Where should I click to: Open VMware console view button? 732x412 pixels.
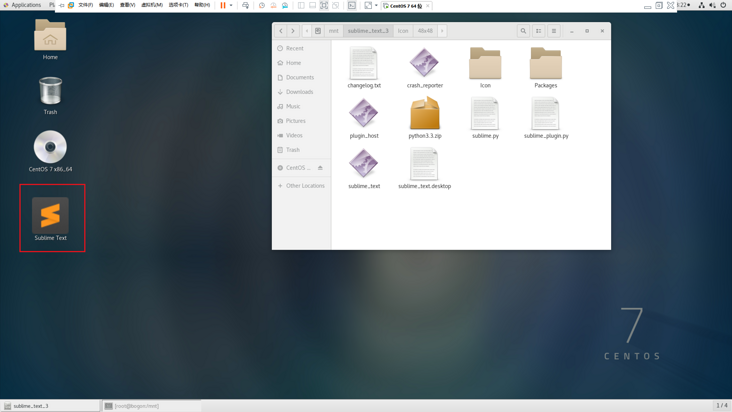(x=352, y=5)
